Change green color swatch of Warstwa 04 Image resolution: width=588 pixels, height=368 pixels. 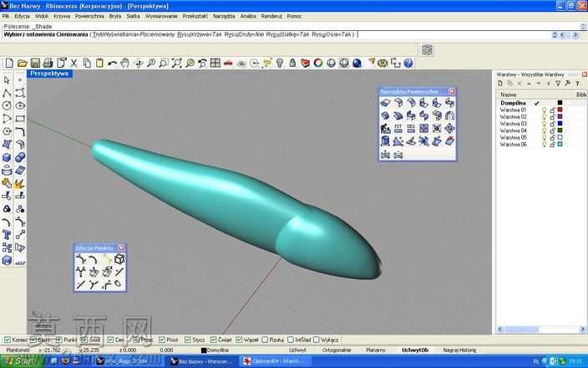coord(560,130)
